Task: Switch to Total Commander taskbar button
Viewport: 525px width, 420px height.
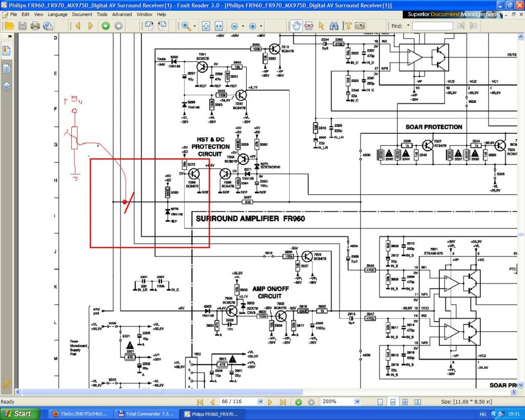Action: pos(146,414)
